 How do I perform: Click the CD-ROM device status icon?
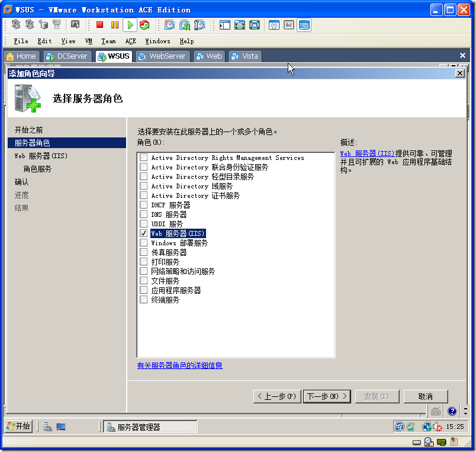tap(429, 442)
